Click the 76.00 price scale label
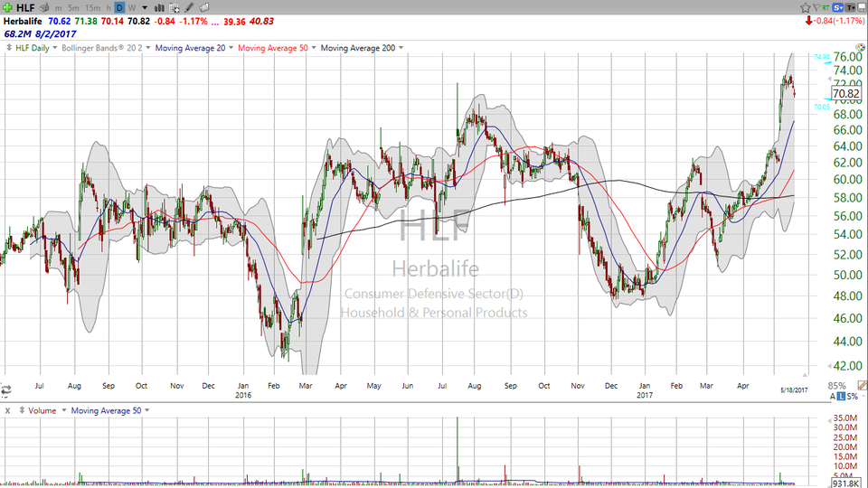The image size is (868, 488). 847,57
